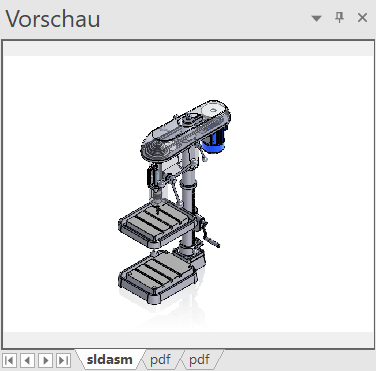376x371 pixels.
Task: Close the Vorschau panel
Action: click(x=362, y=17)
